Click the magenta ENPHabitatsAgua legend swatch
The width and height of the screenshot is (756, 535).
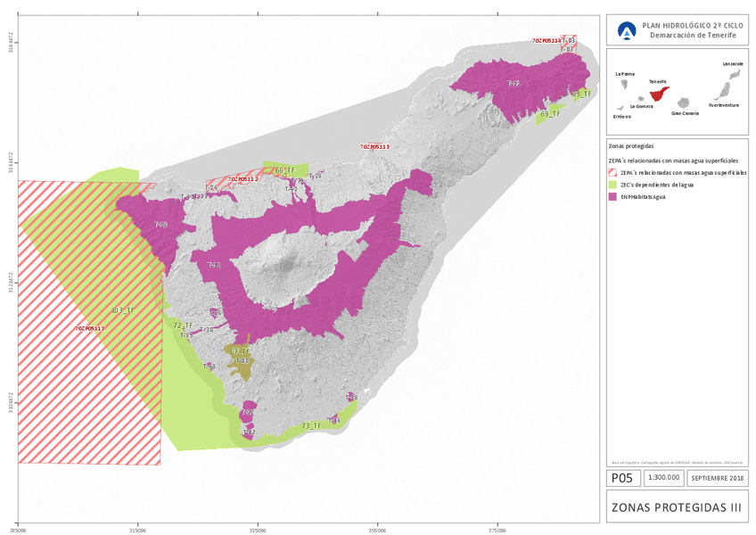612,197
